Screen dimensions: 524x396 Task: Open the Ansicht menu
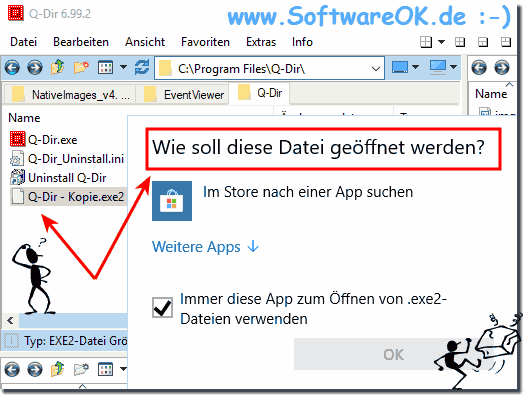click(145, 42)
